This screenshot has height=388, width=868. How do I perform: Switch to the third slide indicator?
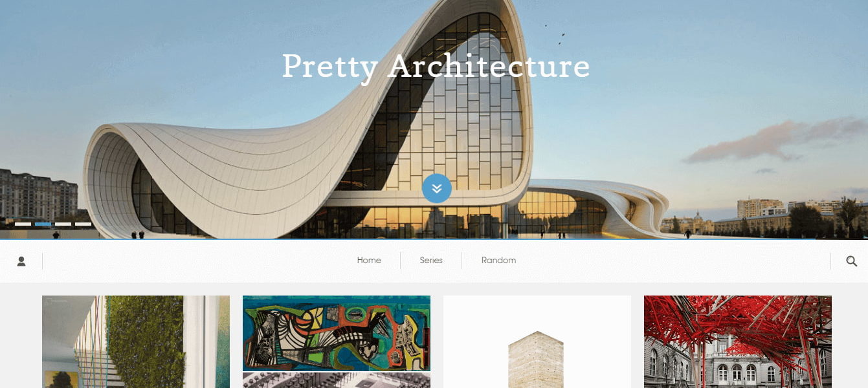click(63, 224)
